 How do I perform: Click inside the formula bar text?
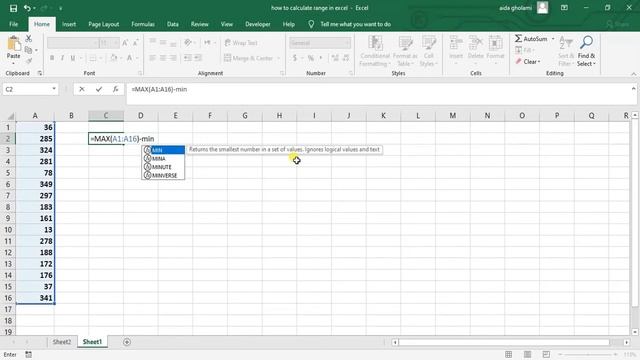coord(159,89)
